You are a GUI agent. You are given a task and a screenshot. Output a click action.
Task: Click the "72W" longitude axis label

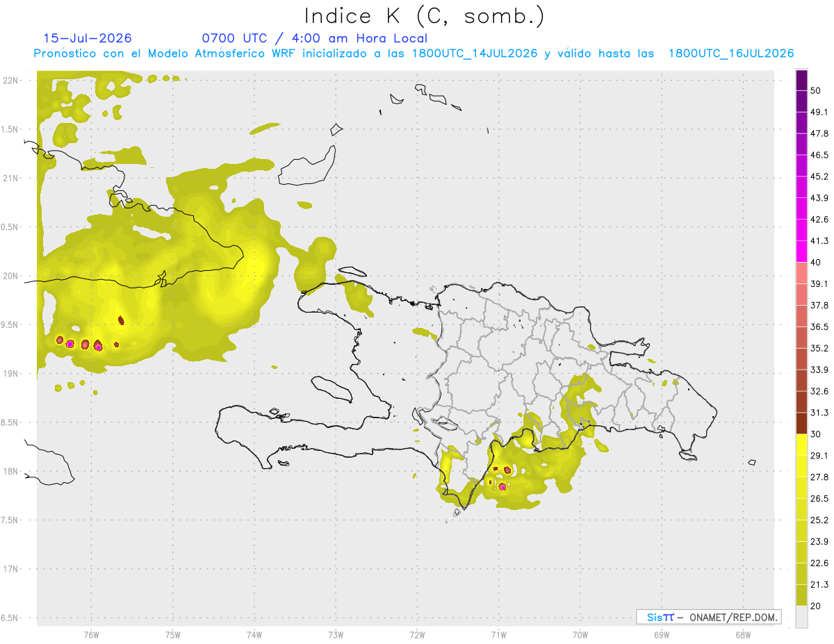pyautogui.click(x=417, y=634)
